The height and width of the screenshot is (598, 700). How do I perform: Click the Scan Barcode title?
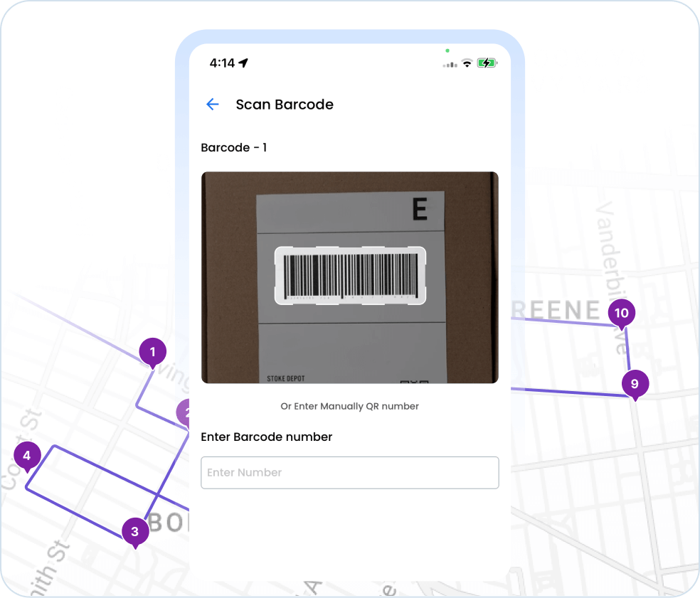285,105
